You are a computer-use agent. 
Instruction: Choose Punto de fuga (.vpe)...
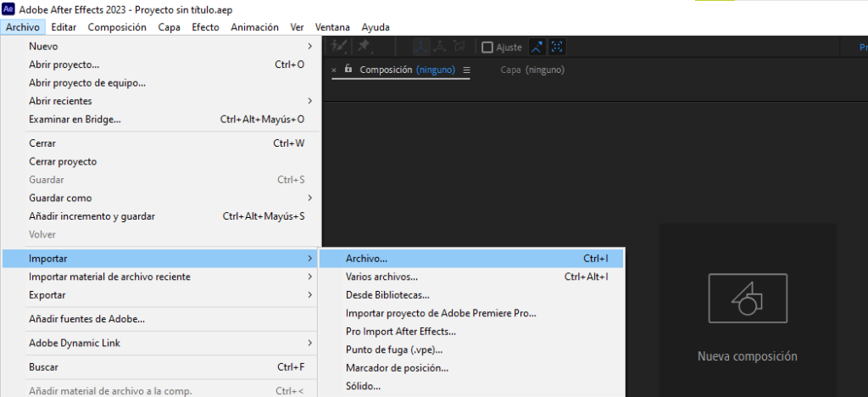tap(471, 350)
